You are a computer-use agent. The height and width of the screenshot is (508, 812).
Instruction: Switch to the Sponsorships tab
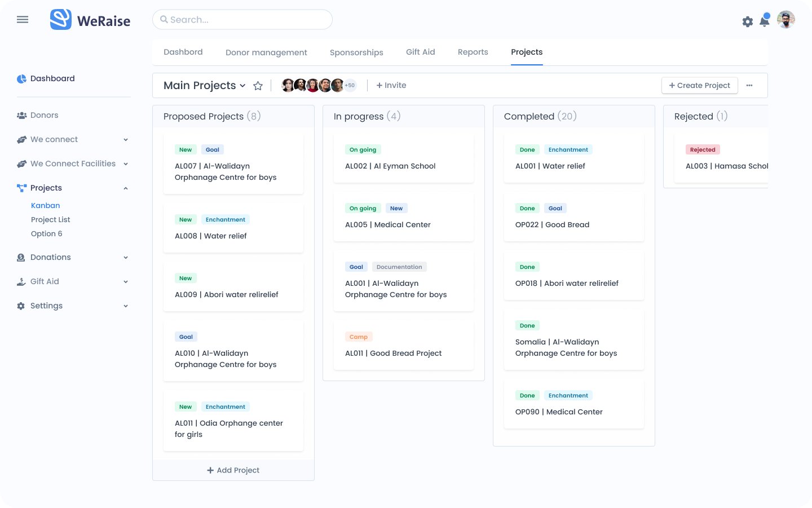pos(356,52)
